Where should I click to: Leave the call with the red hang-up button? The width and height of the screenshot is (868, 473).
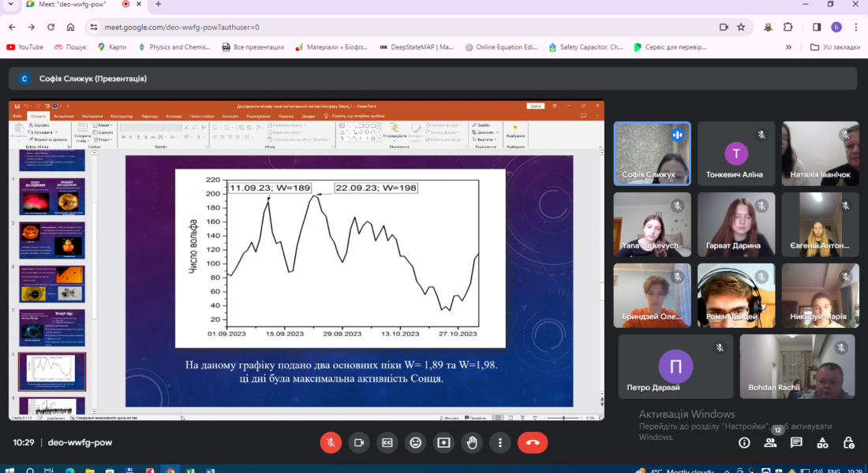[x=533, y=442]
